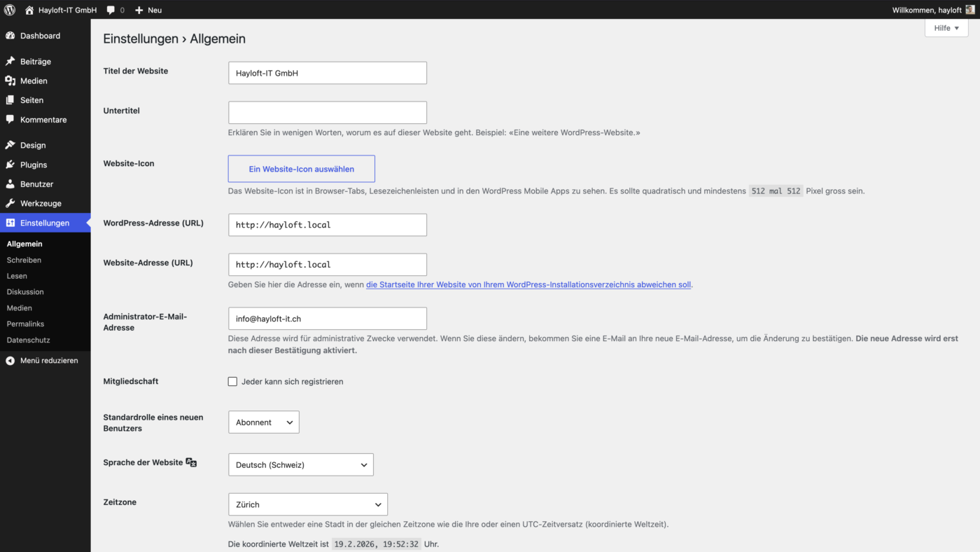Open the comments bubble icon in admin bar
Screen dimensions: 980x552
tap(111, 11)
